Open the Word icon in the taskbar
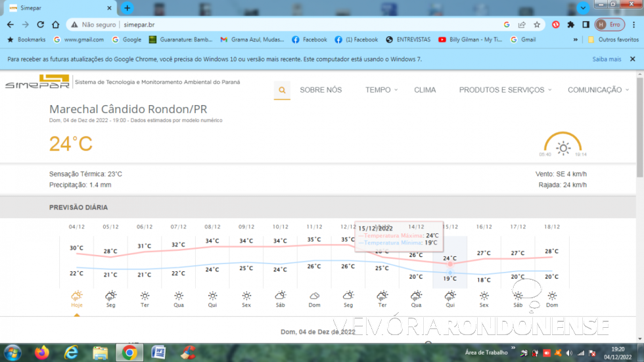 pos(158,353)
